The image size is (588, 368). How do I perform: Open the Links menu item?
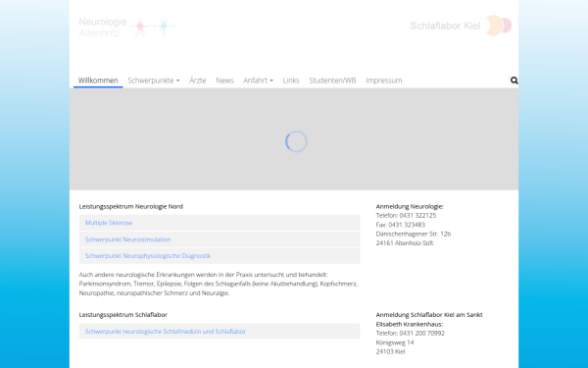coord(291,80)
